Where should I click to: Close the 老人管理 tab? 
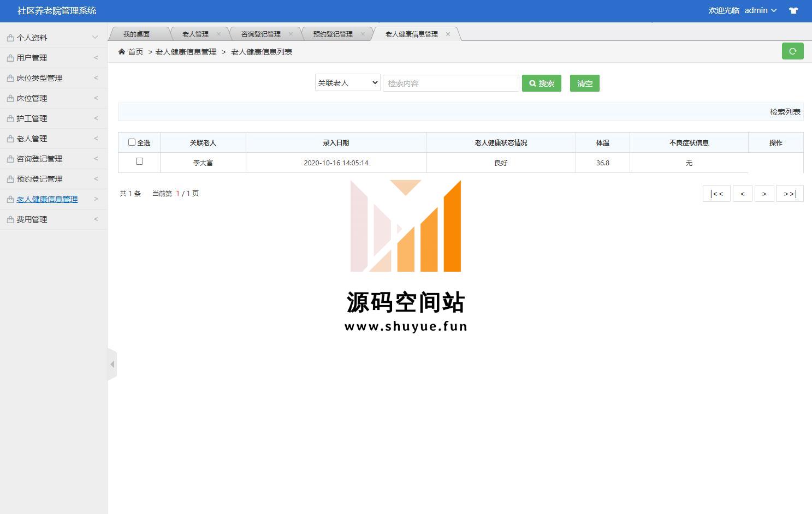tap(218, 34)
